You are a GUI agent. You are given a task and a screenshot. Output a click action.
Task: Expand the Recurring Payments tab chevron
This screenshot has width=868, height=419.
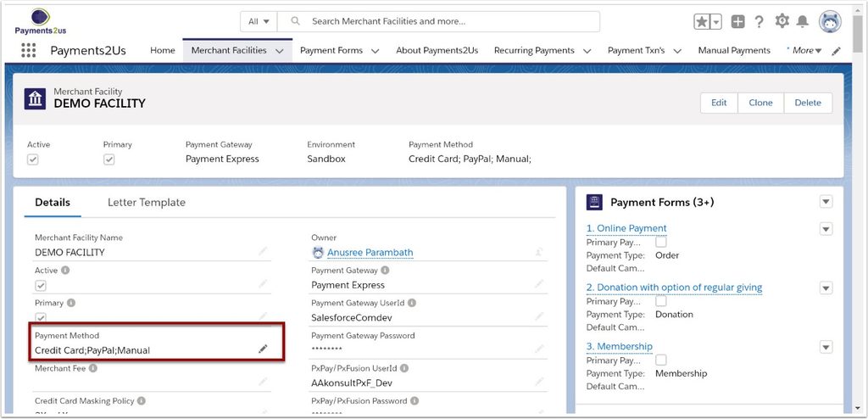click(x=587, y=51)
